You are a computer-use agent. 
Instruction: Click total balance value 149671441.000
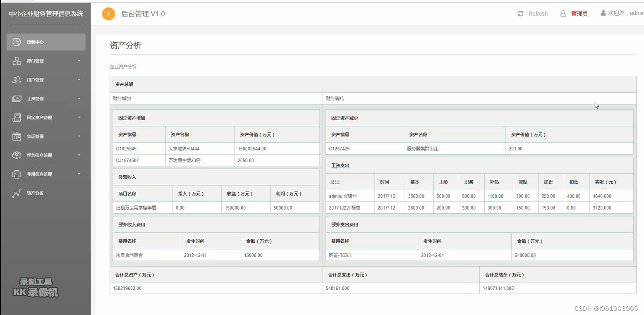click(x=498, y=289)
